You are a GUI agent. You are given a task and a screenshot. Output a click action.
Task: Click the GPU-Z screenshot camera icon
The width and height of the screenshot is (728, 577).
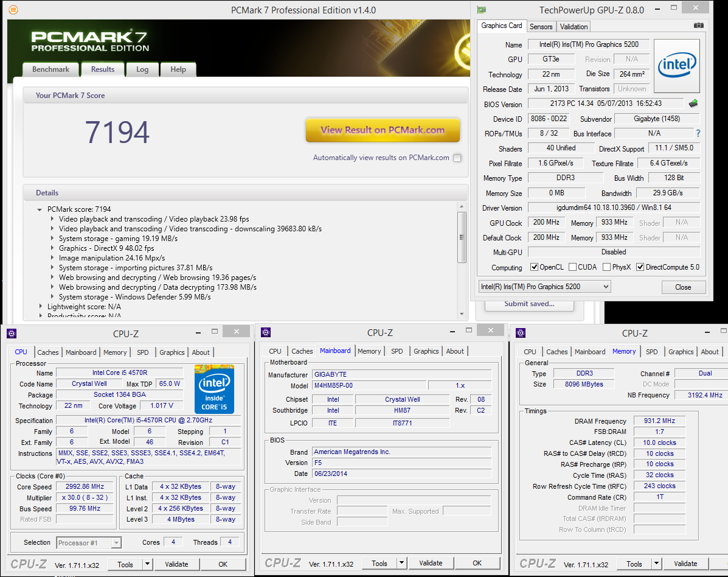(x=698, y=26)
